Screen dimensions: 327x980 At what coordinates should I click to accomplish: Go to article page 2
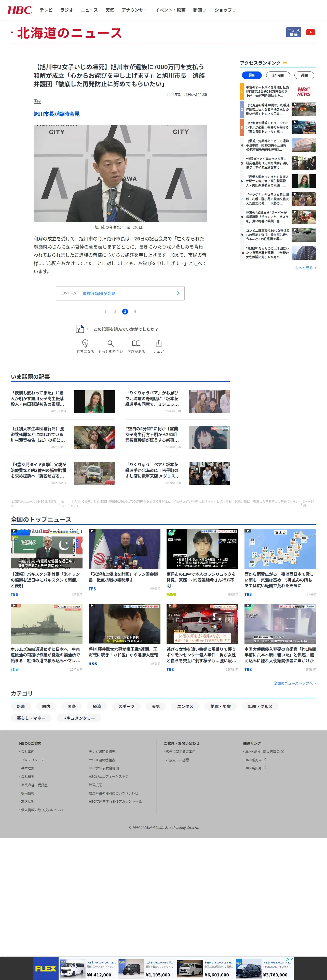(x=115, y=312)
